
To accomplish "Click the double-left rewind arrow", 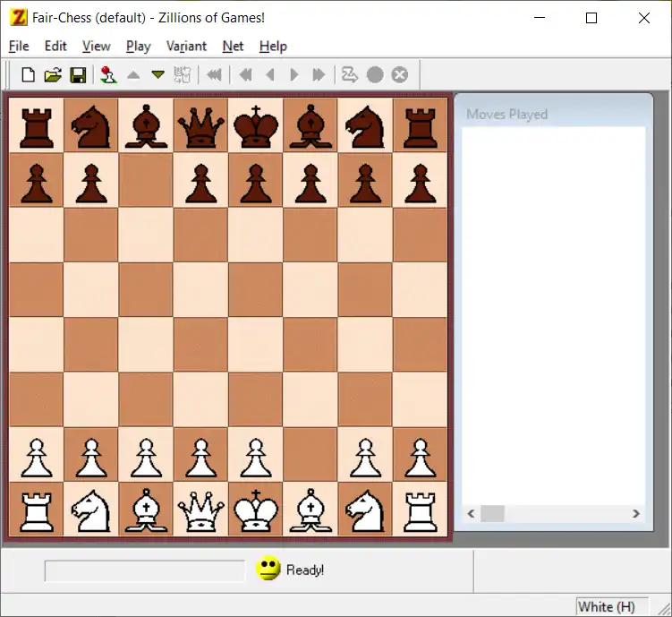I will 245,75.
